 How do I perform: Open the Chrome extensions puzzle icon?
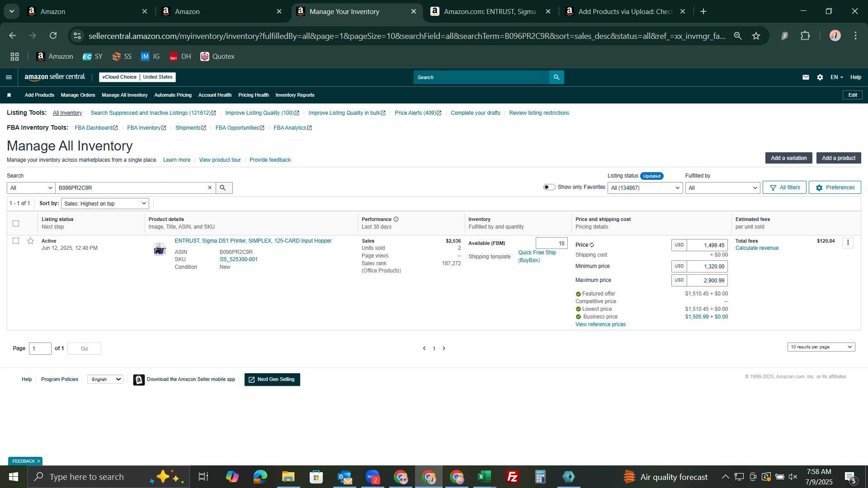(x=805, y=36)
